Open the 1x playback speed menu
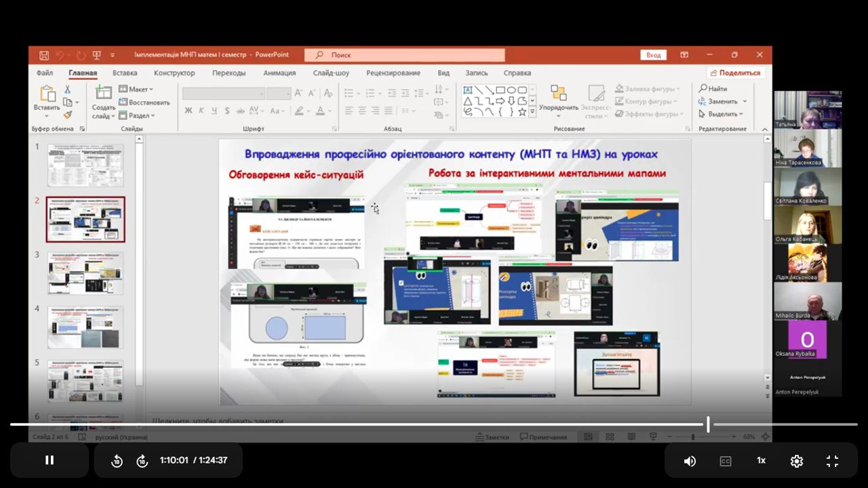868x488 pixels. (761, 461)
